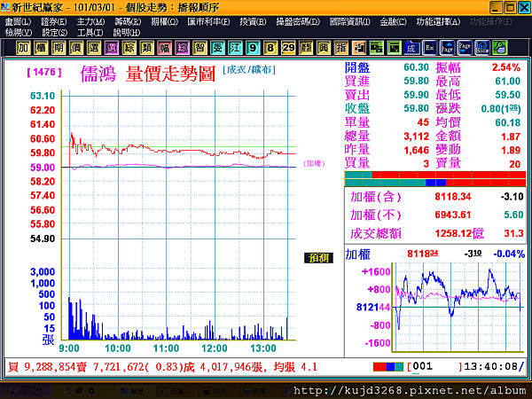Image resolution: width=532 pixels, height=399 pixels.
Task: Click the blue 成 folder icon
Action: (x=411, y=48)
